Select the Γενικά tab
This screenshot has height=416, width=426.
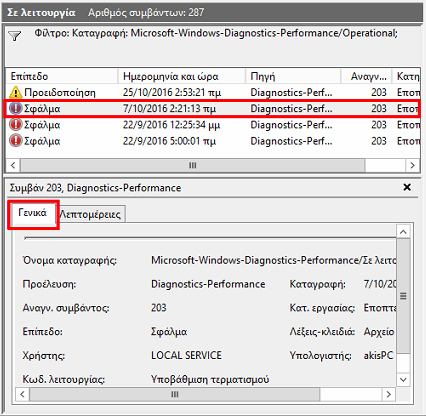(32, 213)
